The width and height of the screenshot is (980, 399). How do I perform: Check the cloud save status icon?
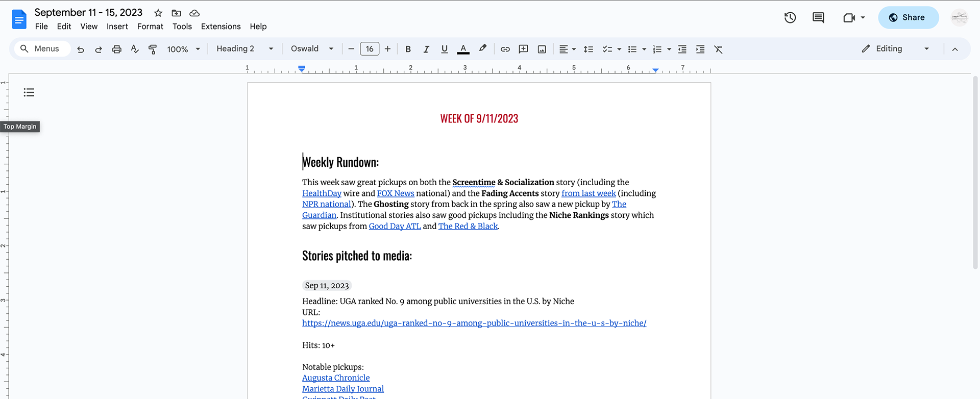194,13
